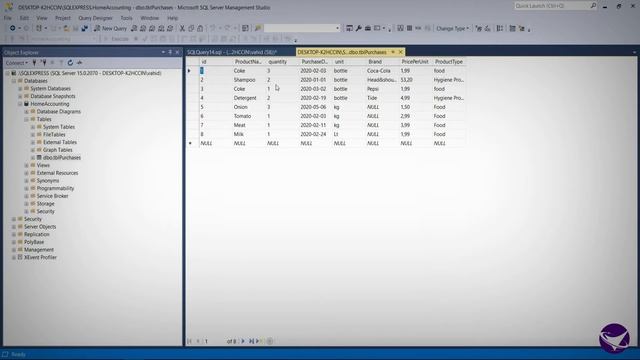Click the Find key icon beside search box
This screenshot has height=360, width=640.
[x=258, y=28]
